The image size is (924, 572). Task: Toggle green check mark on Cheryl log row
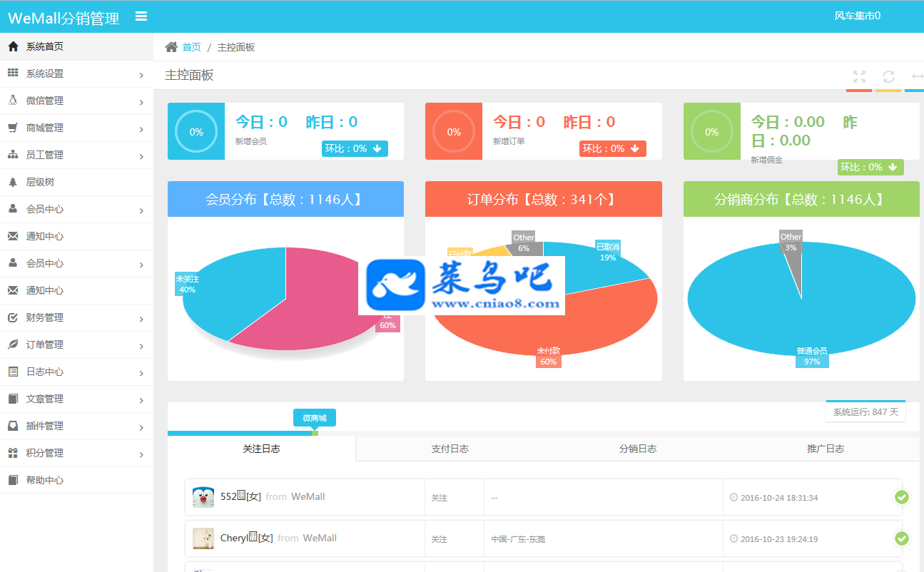point(902,538)
